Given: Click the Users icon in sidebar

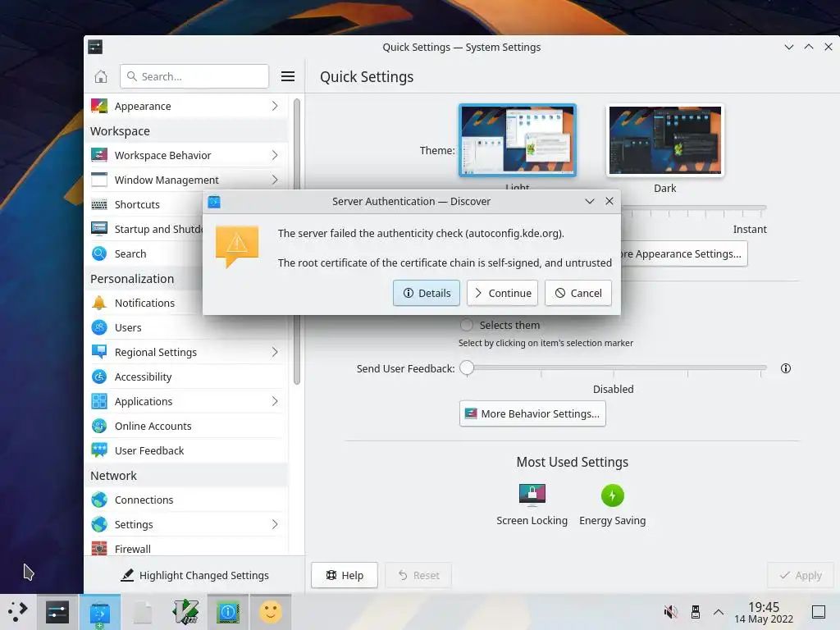Looking at the screenshot, I should (99, 327).
